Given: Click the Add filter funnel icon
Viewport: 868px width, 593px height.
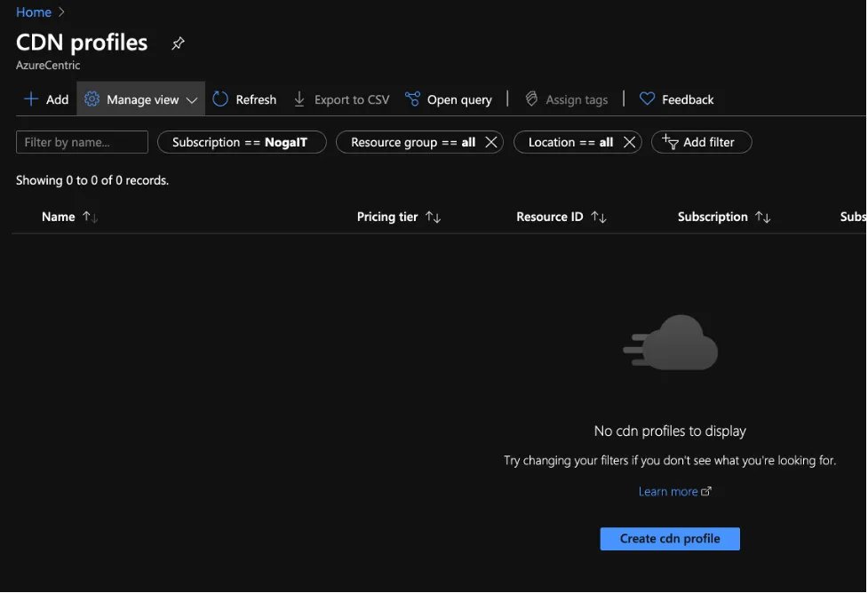Looking at the screenshot, I should [x=670, y=142].
